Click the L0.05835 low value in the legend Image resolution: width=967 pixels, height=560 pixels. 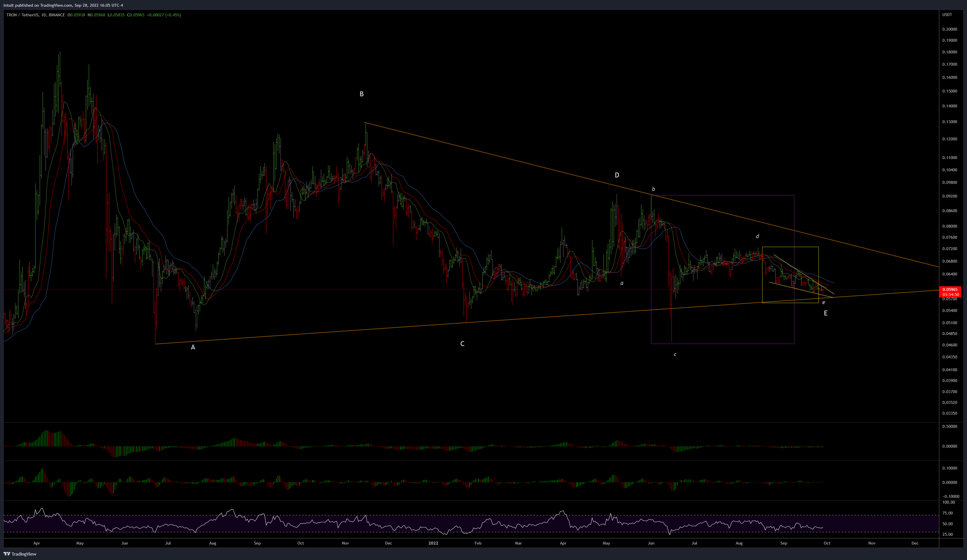[116, 15]
